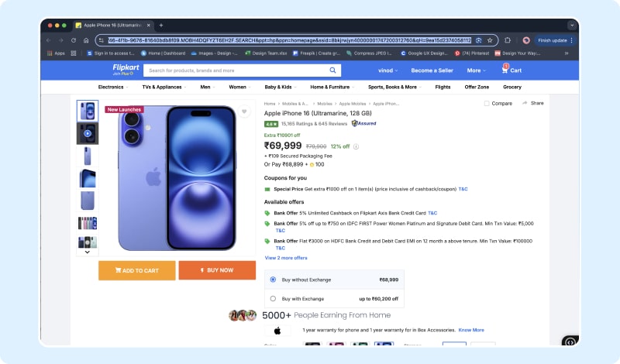This screenshot has width=620, height=364.
Task: Show more bookmarks chevron
Action: [x=567, y=53]
